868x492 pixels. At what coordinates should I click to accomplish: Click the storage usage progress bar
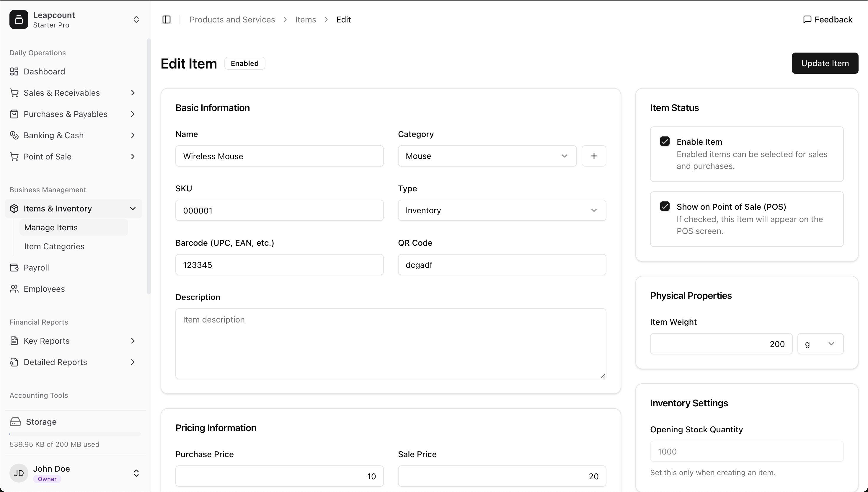(x=75, y=434)
